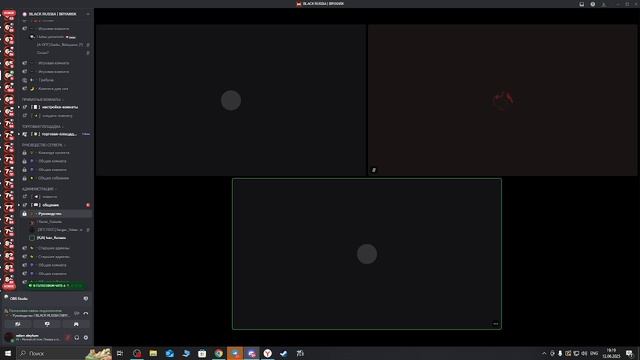
Task: Open Microsoft Store from taskbar
Action: point(202,353)
